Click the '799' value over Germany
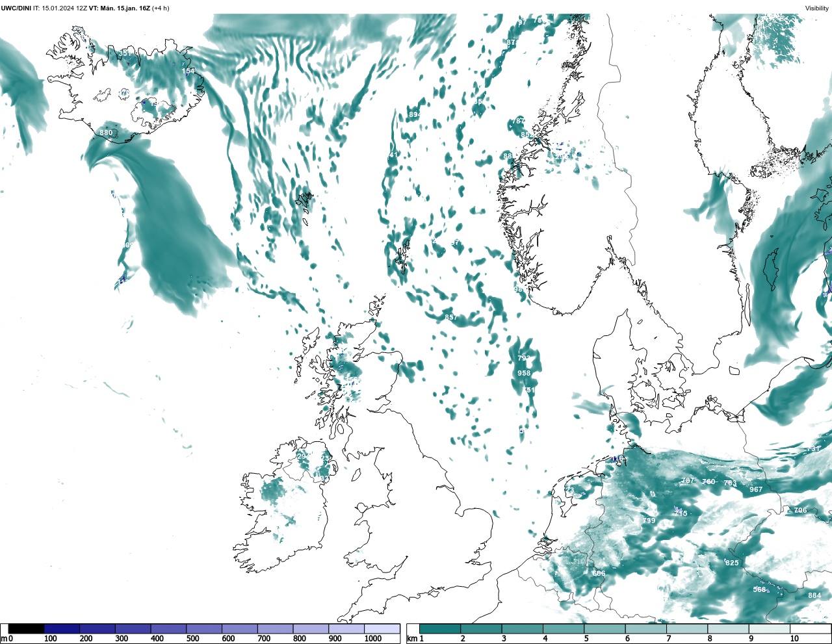 [x=649, y=521]
